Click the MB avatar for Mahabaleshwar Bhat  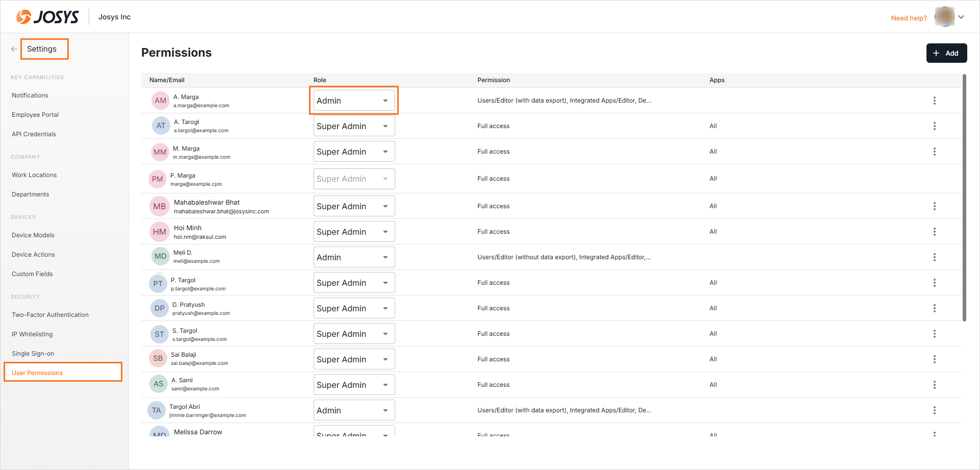160,206
